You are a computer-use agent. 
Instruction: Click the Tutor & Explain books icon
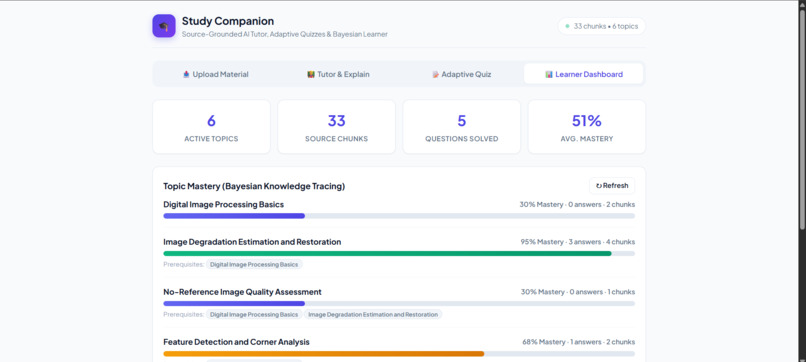click(311, 75)
